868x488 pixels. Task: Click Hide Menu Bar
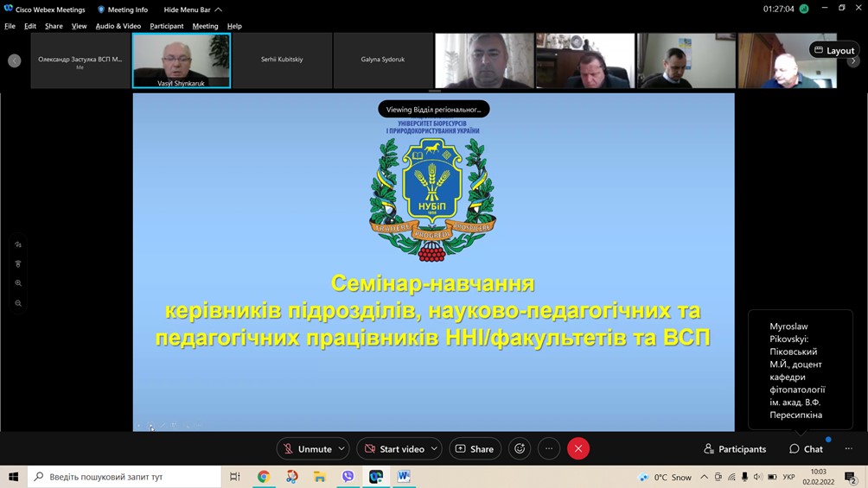tap(193, 10)
